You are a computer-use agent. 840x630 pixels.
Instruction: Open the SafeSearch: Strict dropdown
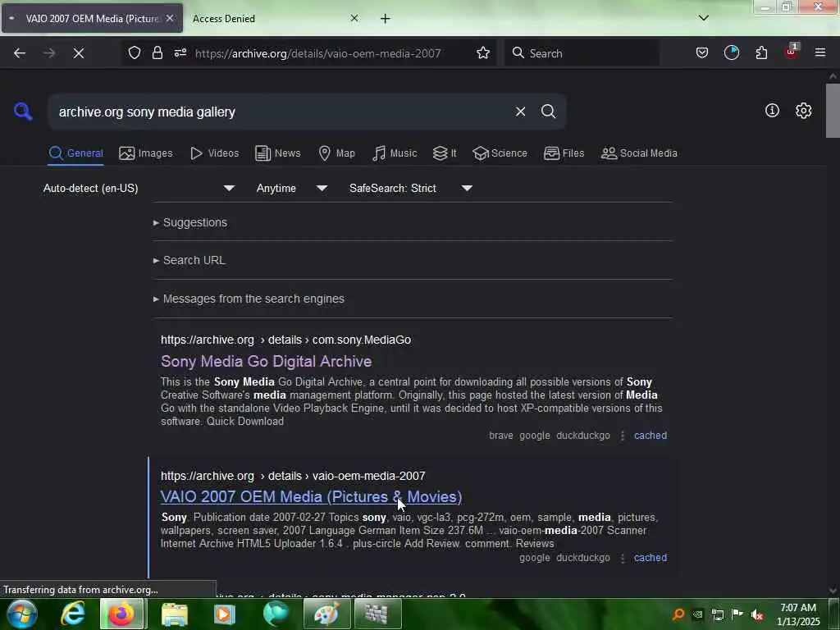click(x=410, y=188)
